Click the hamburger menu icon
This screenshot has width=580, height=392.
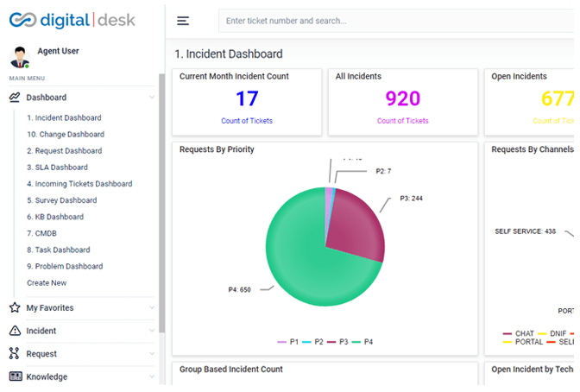click(x=182, y=21)
